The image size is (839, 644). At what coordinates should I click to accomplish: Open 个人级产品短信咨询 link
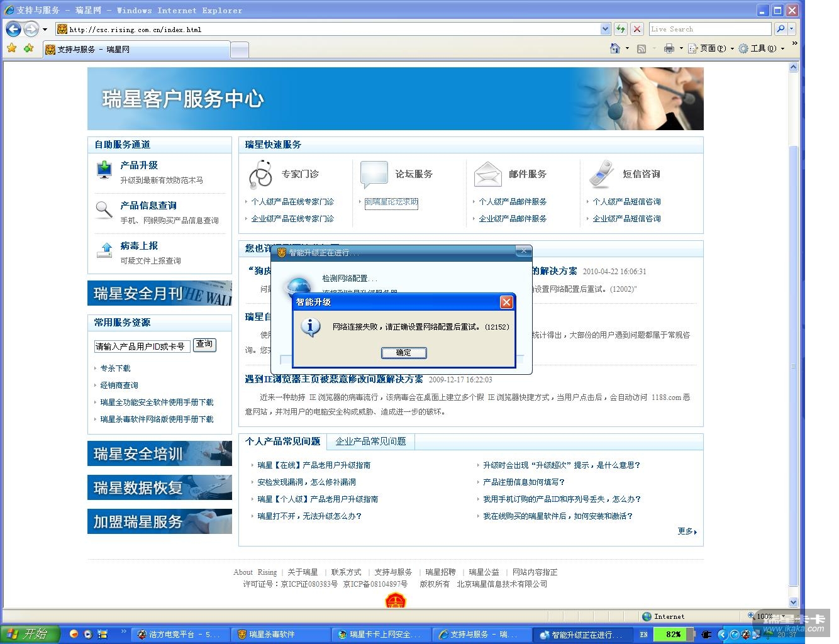(x=626, y=202)
